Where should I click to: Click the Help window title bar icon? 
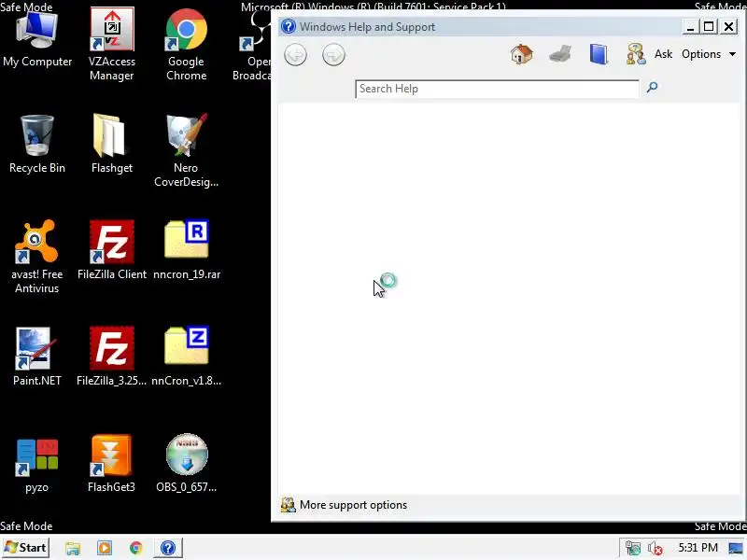click(289, 26)
